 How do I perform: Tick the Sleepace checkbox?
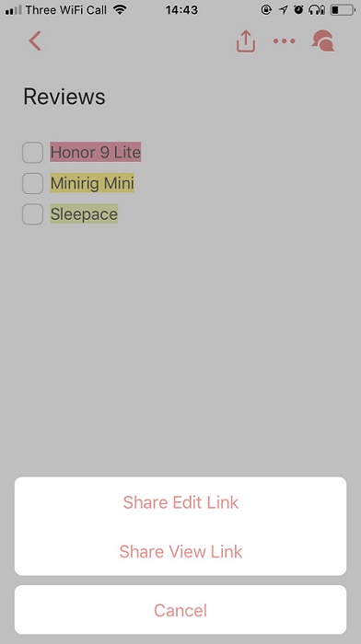(32, 214)
